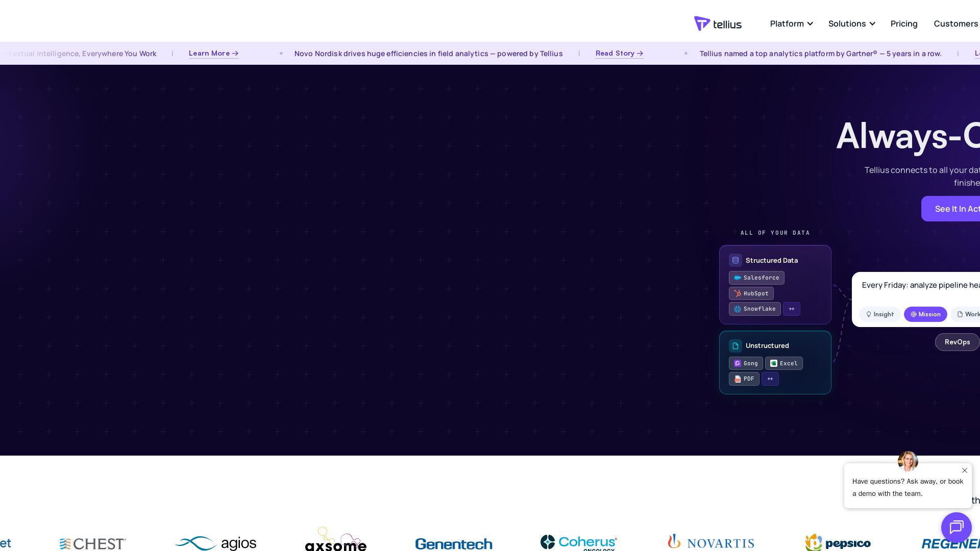Expand the Platform dropdown menu
The image size is (980, 551).
pos(791,23)
